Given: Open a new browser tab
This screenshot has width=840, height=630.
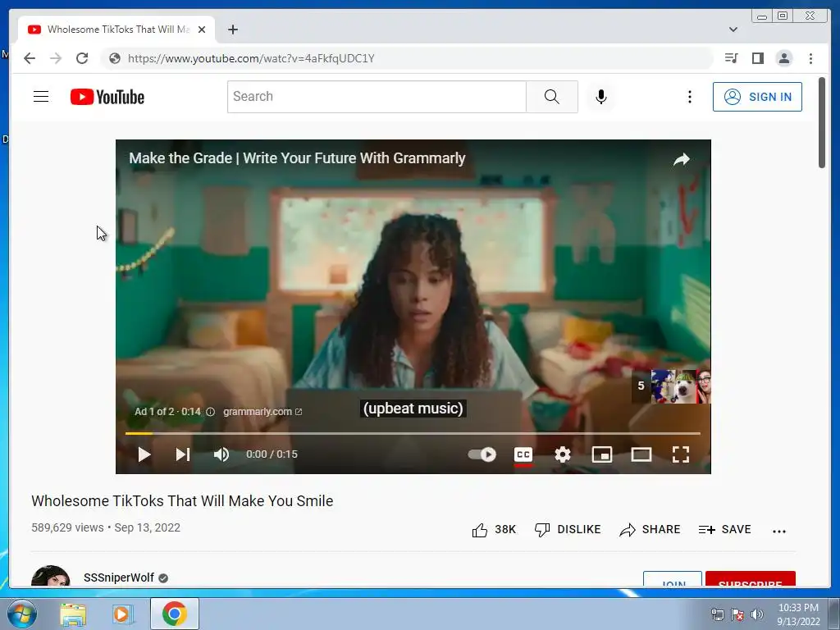Looking at the screenshot, I should click(232, 30).
